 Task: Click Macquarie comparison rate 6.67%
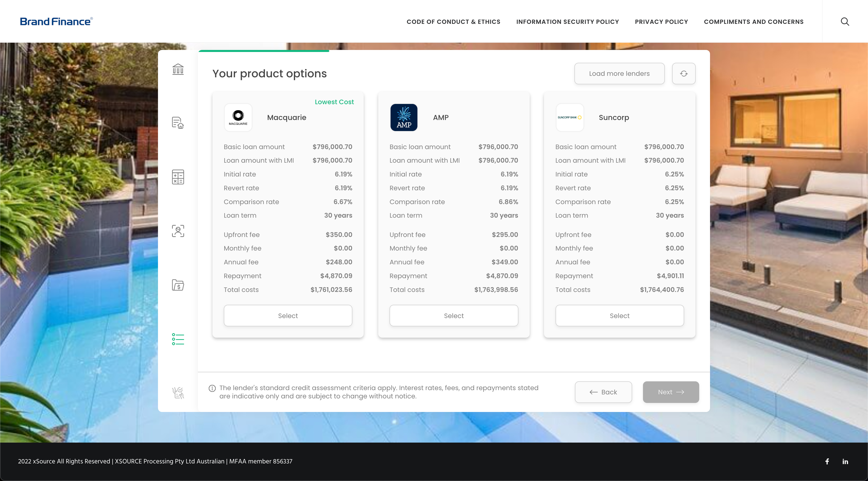point(343,202)
